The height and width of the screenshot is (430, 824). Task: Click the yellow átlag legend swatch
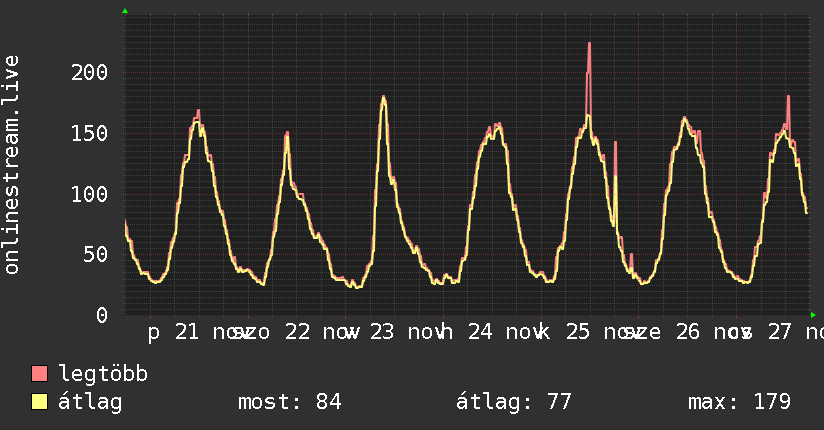[39, 402]
